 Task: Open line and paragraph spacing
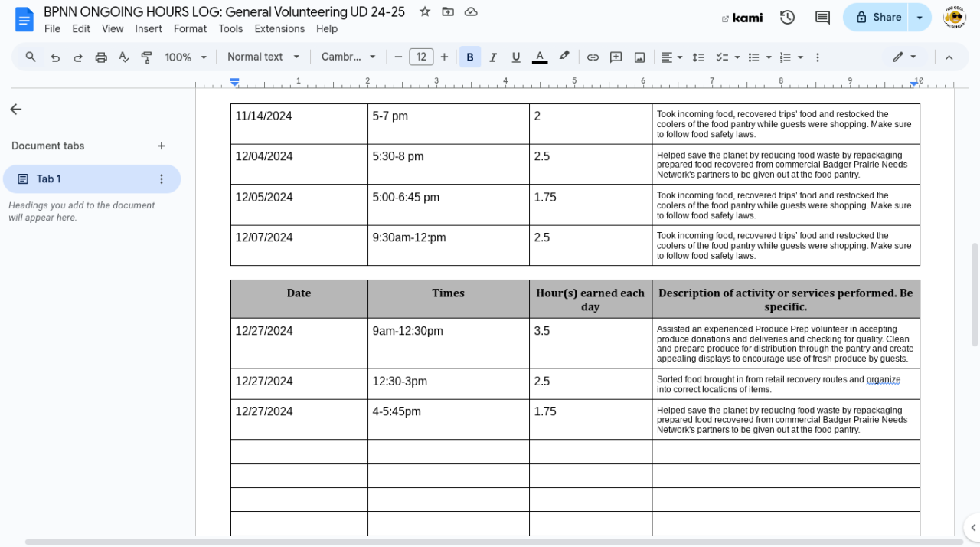698,57
